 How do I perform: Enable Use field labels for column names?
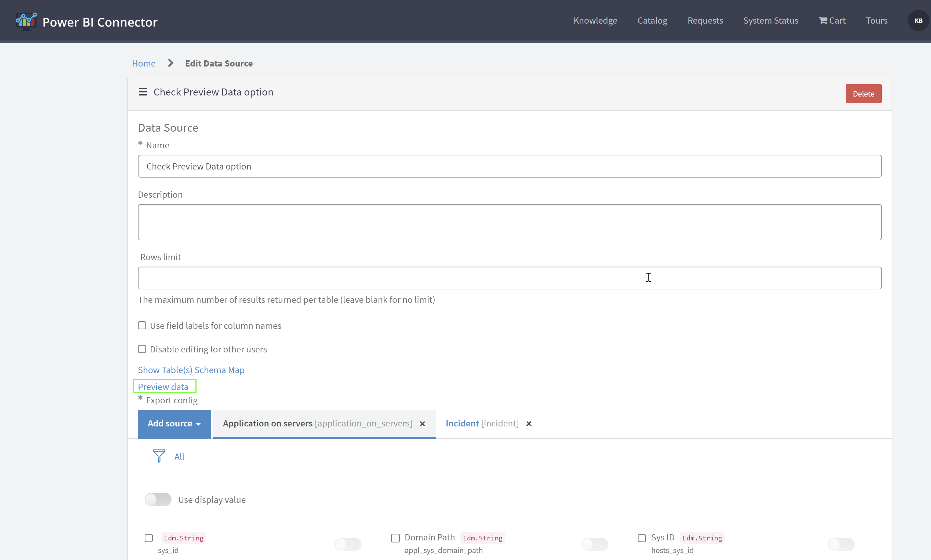pos(142,325)
